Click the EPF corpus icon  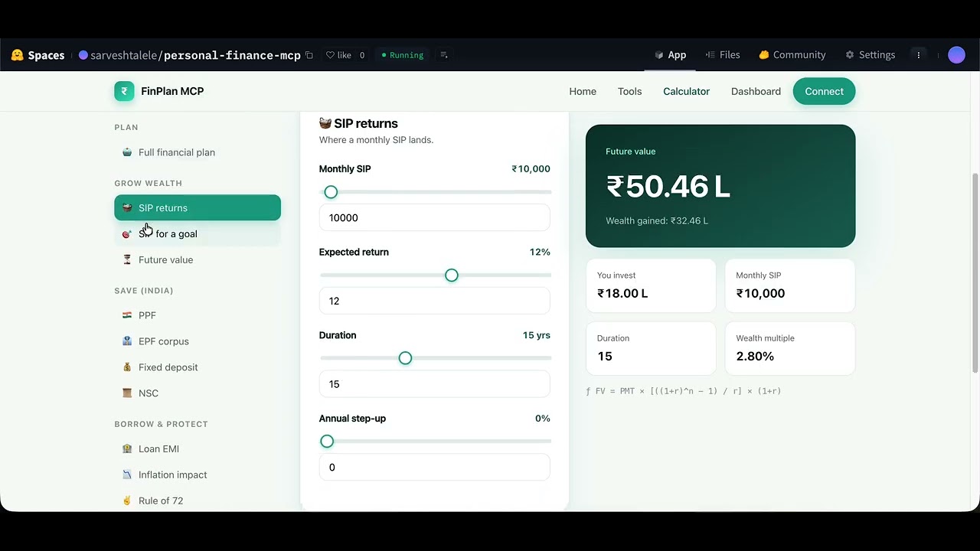[x=127, y=341]
